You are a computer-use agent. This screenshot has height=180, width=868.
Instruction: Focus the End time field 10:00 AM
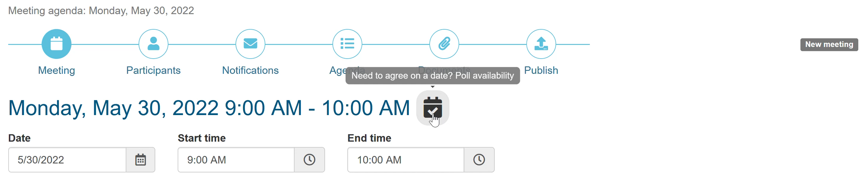405,160
